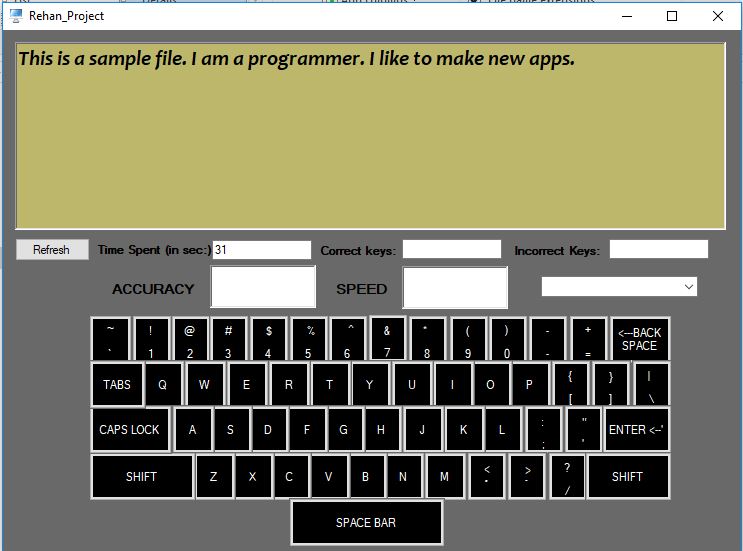This screenshot has width=743, height=551.
Task: Click the BACK SPACE key
Action: coord(640,339)
